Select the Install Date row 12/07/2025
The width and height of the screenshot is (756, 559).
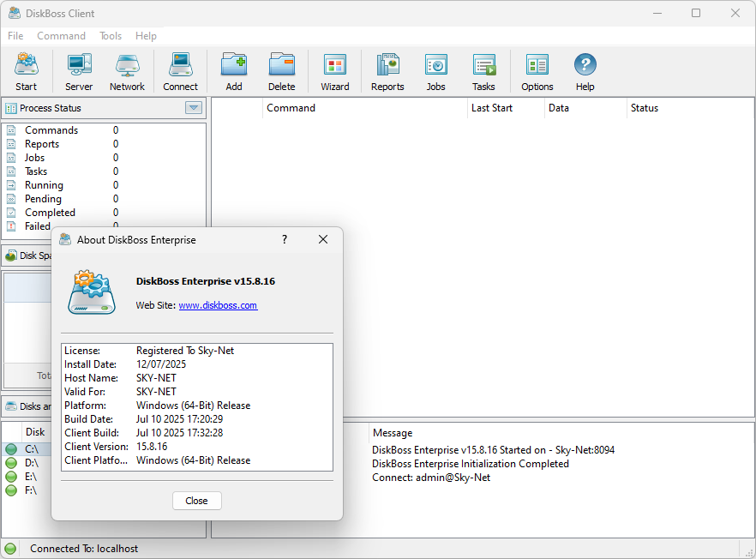point(197,364)
